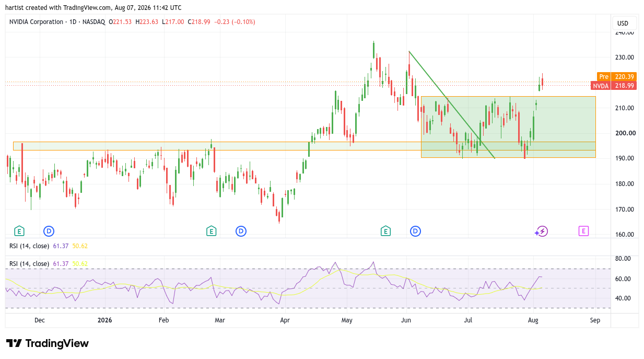The width and height of the screenshot is (644, 359).
Task: Click the 1D interval in the chart header
Action: (x=72, y=22)
